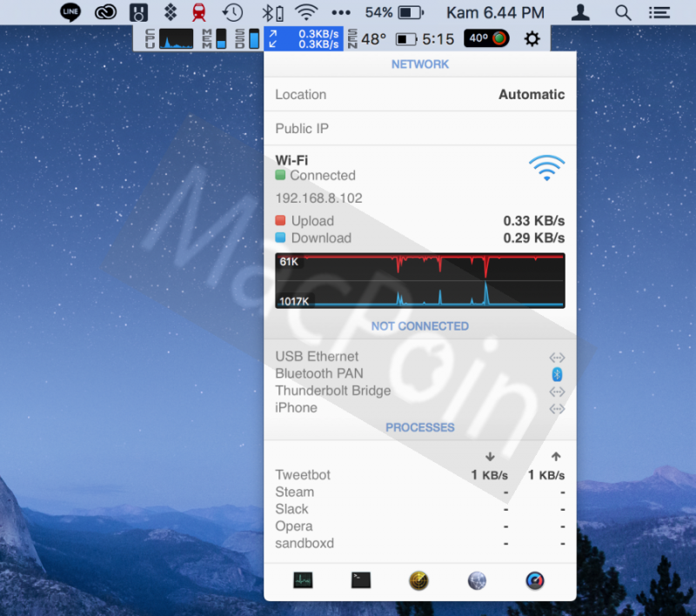Launch Terminal from the bottom icon row
The image size is (696, 616).
tap(361, 580)
